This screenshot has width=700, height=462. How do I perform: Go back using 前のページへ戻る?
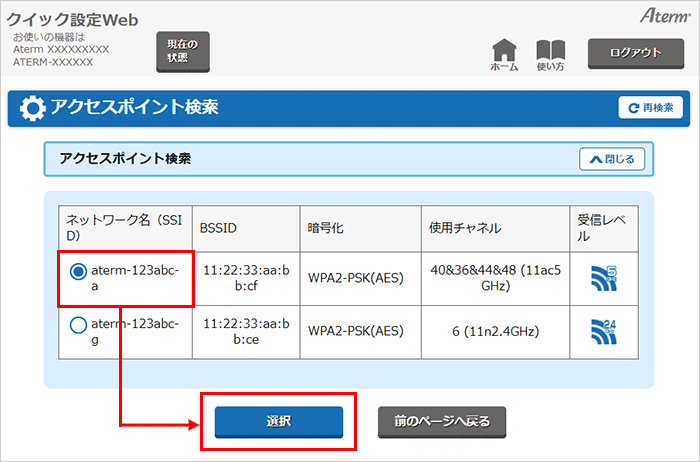point(442,422)
